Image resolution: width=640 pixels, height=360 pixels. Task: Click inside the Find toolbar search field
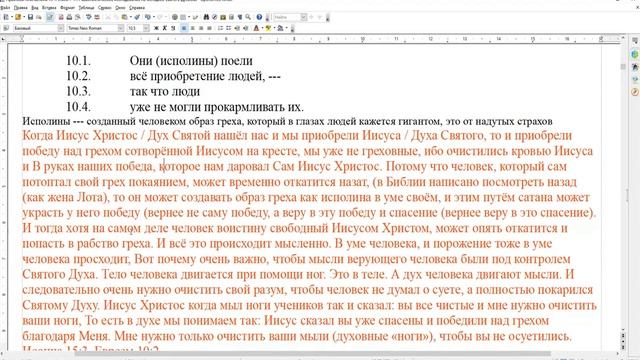(x=287, y=17)
